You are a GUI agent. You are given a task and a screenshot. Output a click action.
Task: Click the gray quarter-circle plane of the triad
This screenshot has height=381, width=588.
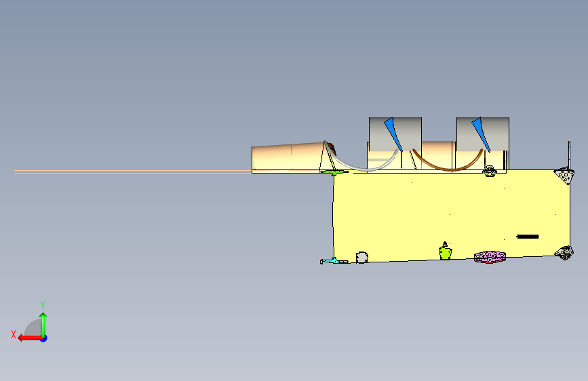pyautogui.click(x=33, y=327)
